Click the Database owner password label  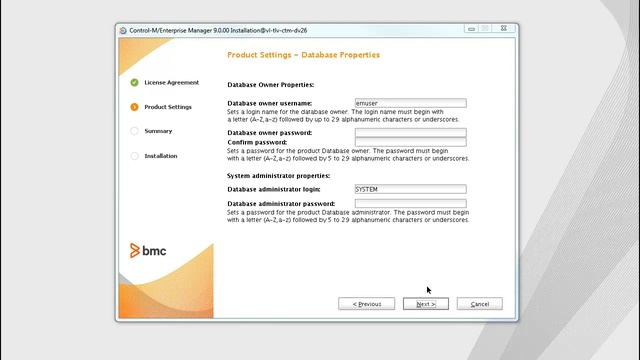tap(269, 133)
